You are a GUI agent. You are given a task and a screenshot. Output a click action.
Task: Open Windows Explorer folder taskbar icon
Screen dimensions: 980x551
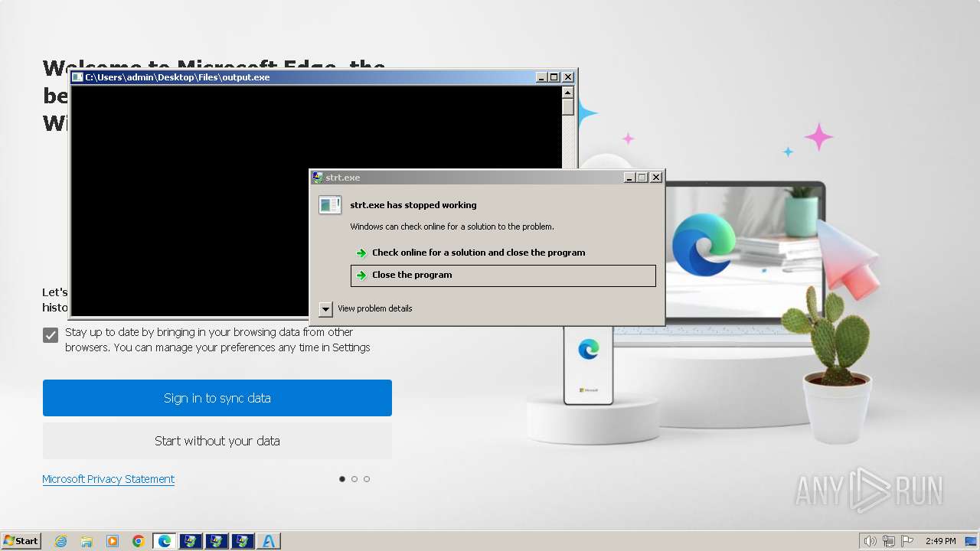tap(87, 541)
